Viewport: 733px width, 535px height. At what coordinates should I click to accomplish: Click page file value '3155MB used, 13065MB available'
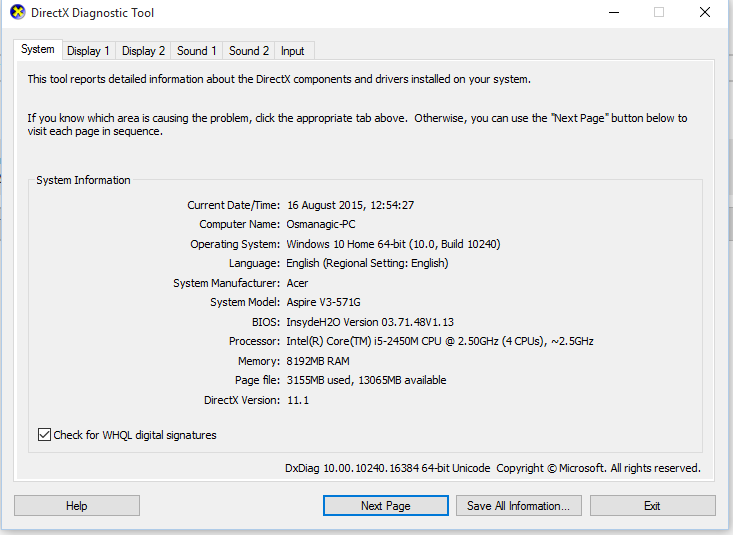[x=366, y=380]
